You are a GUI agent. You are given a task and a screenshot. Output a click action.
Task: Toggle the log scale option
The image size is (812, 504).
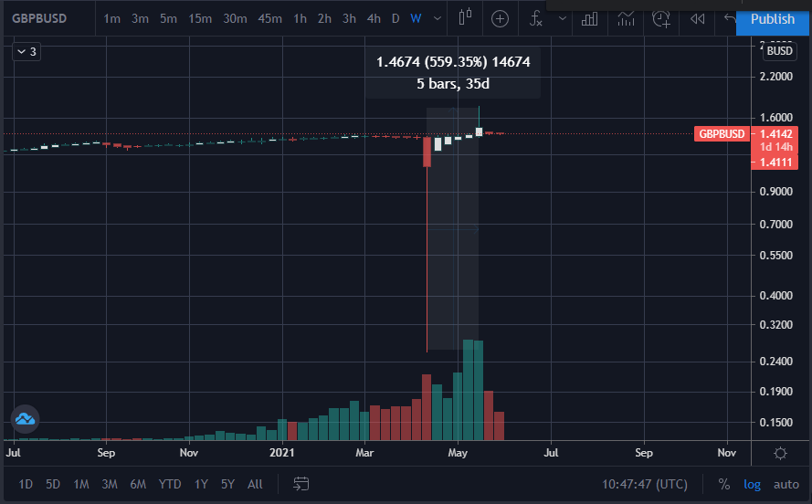pos(752,484)
